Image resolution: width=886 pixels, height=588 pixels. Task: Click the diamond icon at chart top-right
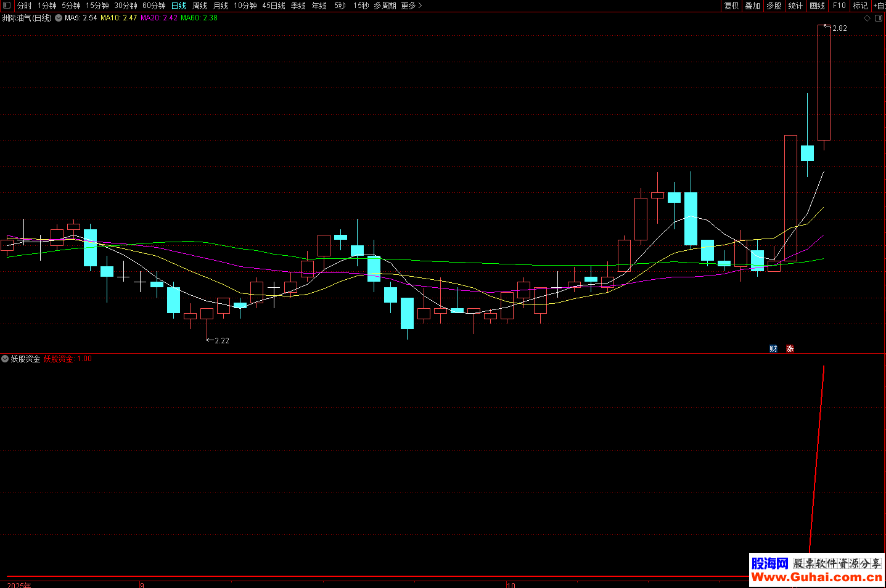coord(867,18)
